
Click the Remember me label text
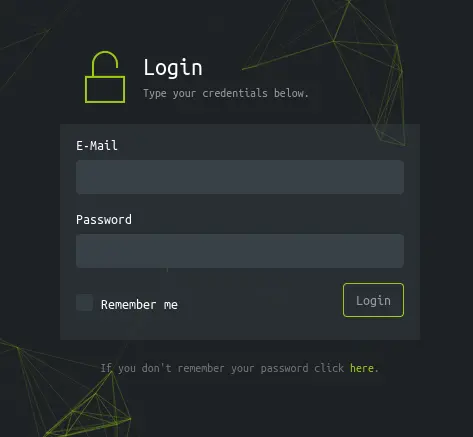(x=139, y=305)
